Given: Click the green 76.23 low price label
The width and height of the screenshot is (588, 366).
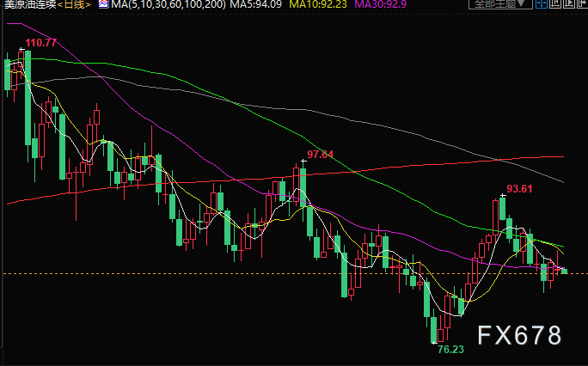Looking at the screenshot, I should point(450,350).
